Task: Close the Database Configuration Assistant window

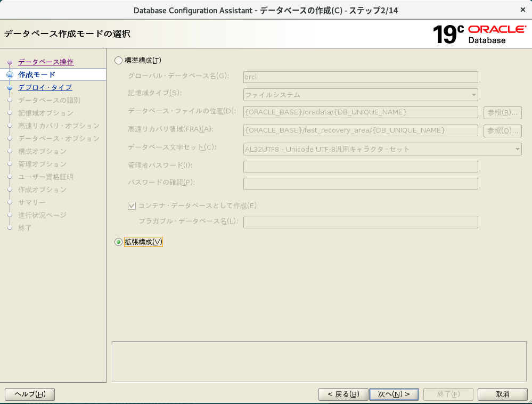Action: [x=521, y=10]
